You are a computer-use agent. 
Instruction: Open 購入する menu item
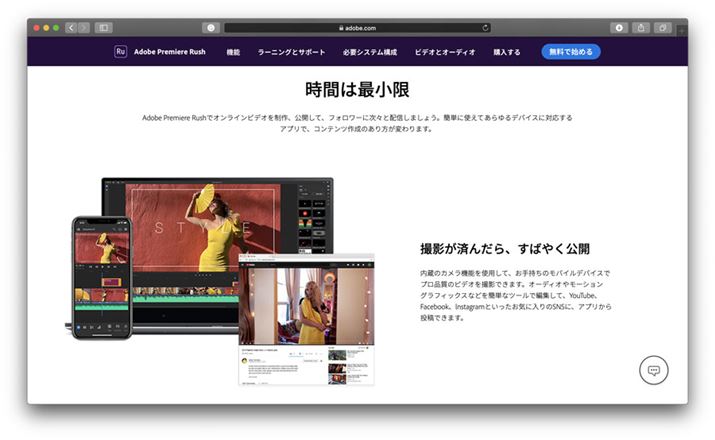(507, 52)
